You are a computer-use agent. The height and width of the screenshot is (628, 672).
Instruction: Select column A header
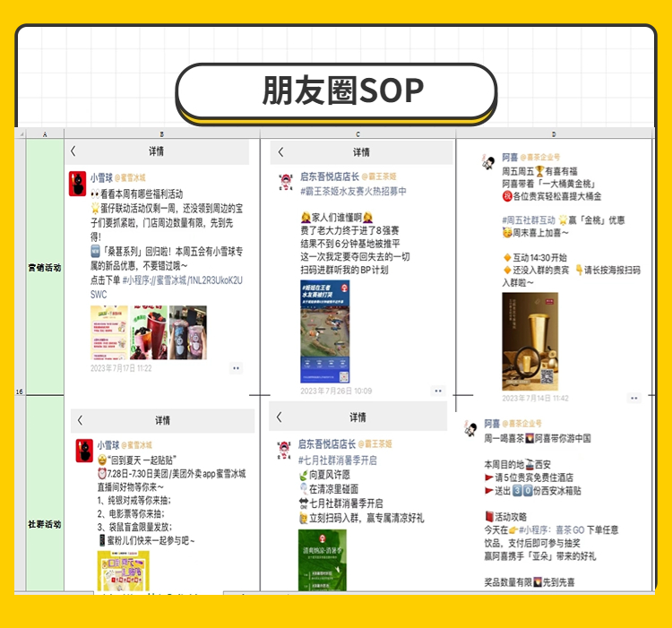click(45, 134)
